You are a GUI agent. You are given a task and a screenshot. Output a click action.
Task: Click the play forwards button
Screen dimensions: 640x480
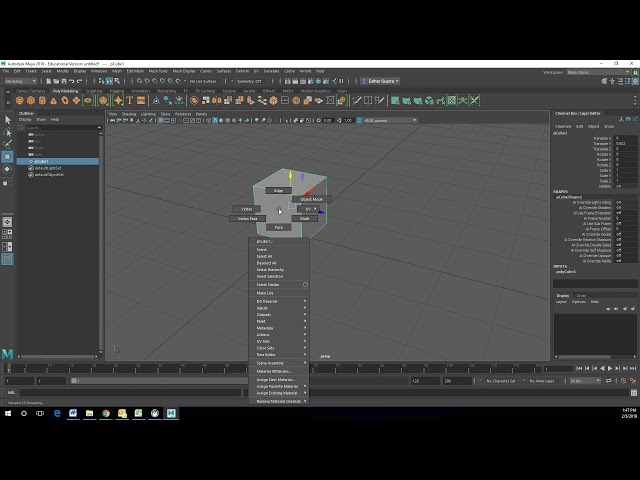tap(610, 368)
